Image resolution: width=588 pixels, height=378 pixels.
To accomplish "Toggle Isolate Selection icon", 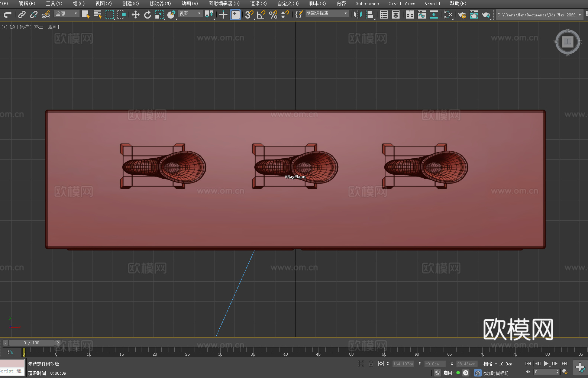I will click(x=361, y=364).
